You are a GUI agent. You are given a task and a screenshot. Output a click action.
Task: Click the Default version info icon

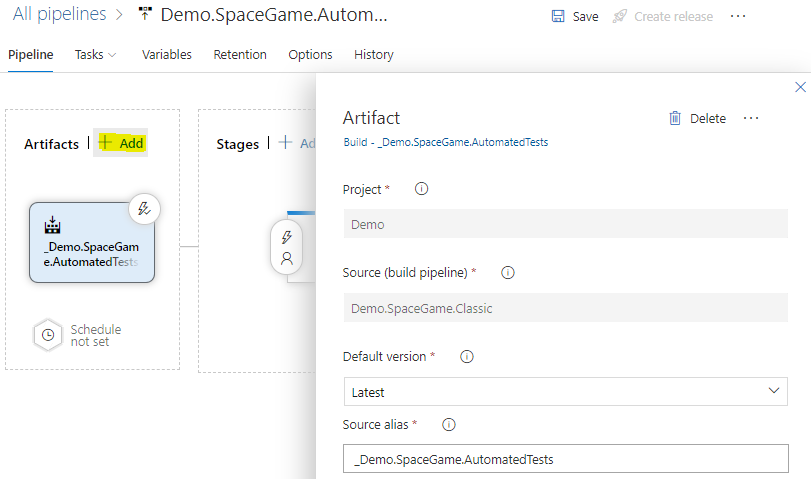pyautogui.click(x=466, y=356)
